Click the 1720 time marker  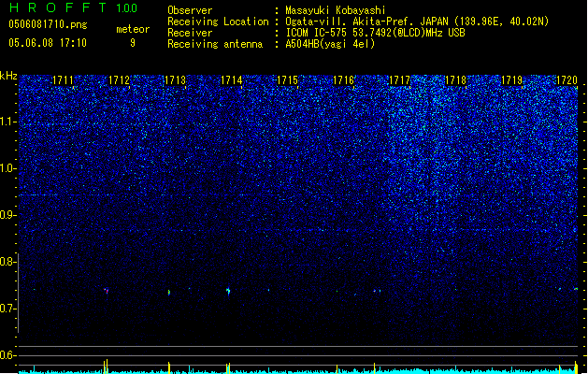point(567,80)
